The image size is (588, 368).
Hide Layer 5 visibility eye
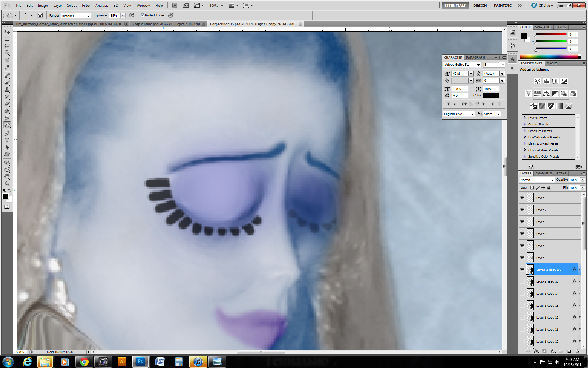coord(522,221)
